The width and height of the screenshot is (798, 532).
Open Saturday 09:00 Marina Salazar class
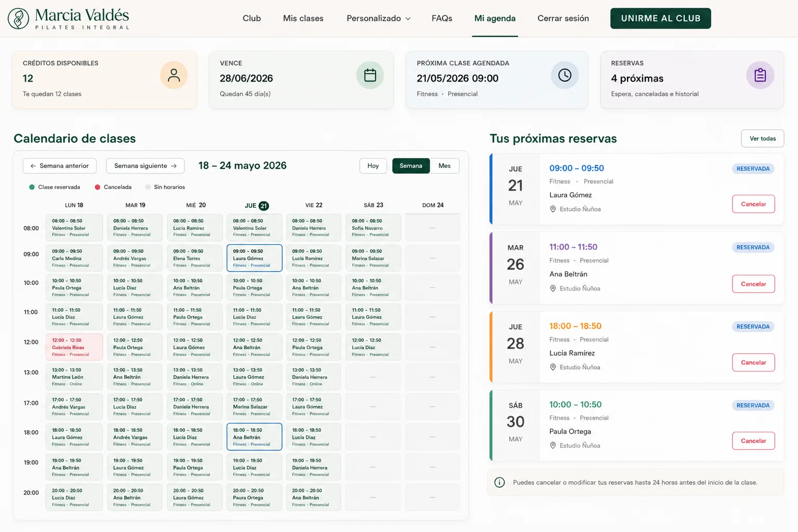tap(374, 258)
